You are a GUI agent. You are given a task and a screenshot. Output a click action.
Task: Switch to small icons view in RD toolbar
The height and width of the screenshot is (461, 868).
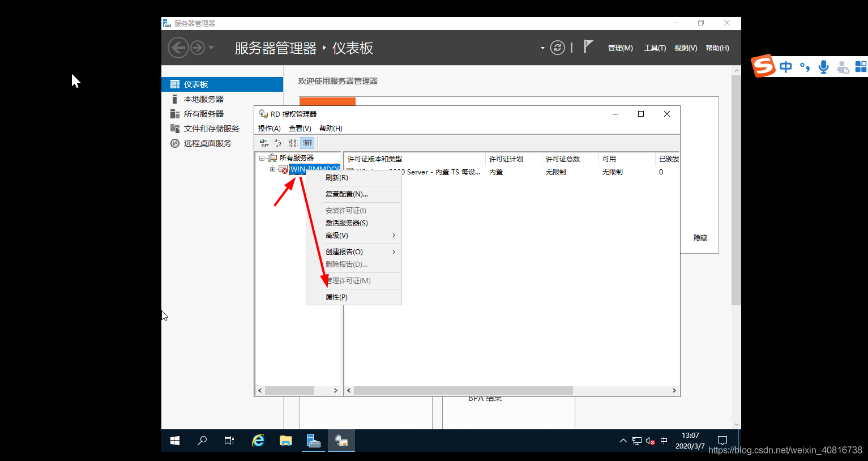[x=279, y=143]
